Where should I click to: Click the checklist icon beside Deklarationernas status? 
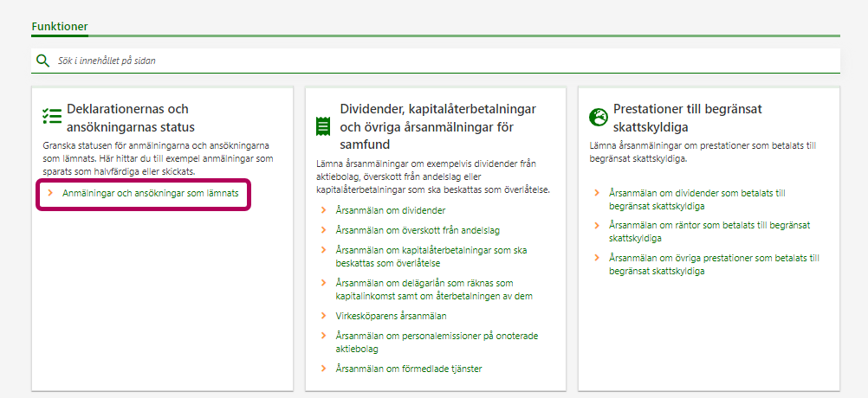[x=52, y=117]
